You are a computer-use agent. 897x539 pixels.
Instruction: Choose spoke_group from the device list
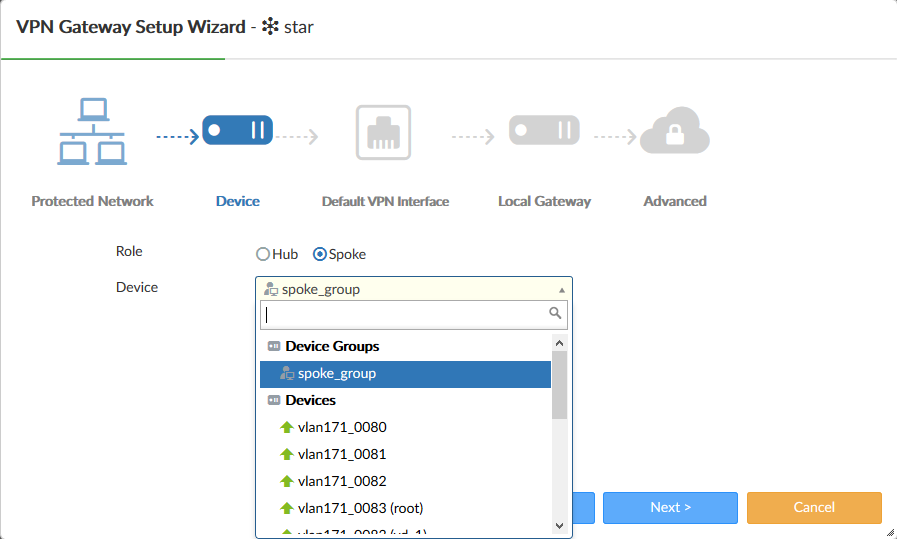(x=337, y=373)
